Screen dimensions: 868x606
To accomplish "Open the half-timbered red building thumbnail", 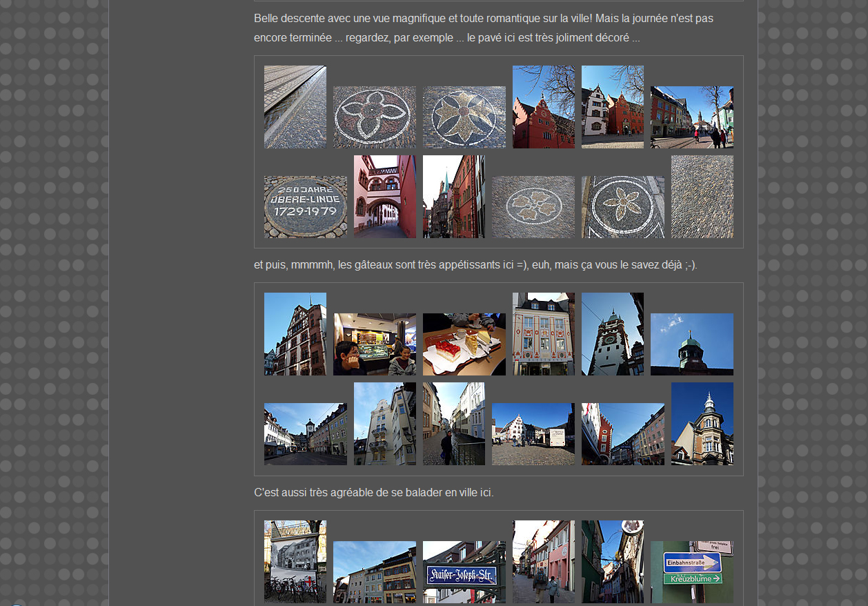I will [x=295, y=333].
